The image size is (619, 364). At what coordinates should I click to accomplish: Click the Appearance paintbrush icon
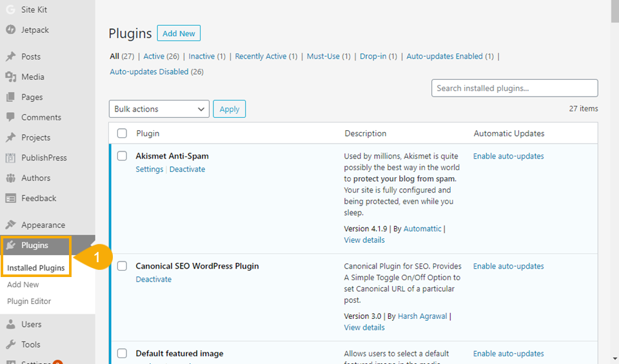tap(10, 225)
